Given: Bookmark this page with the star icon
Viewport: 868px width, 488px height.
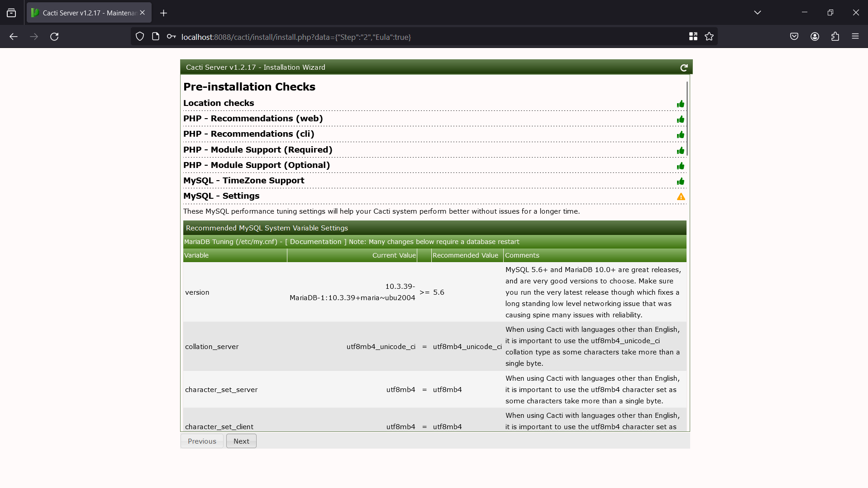Looking at the screenshot, I should [x=709, y=37].
